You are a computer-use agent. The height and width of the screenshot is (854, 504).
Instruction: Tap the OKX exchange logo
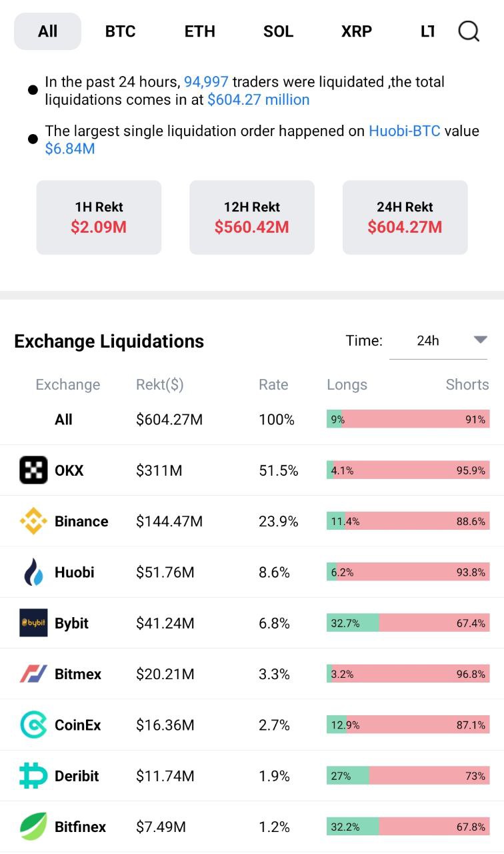33,470
